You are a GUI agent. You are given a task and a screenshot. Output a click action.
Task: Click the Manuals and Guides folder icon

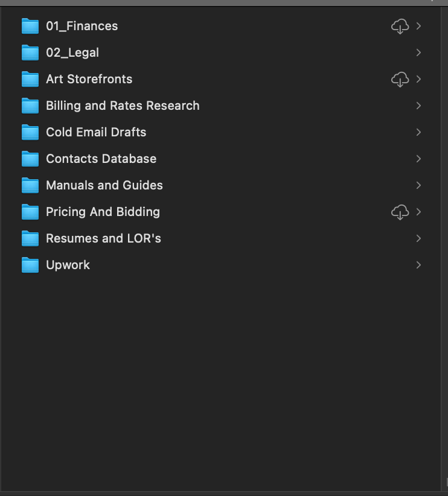click(x=30, y=186)
